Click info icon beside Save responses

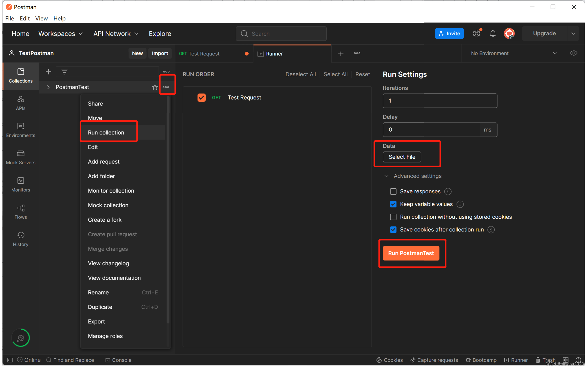pos(448,192)
